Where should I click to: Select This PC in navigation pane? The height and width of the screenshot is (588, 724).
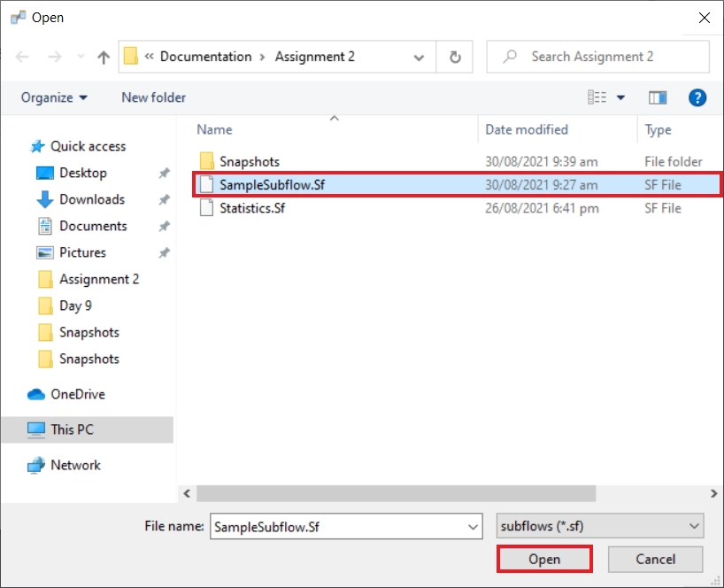[x=72, y=429]
